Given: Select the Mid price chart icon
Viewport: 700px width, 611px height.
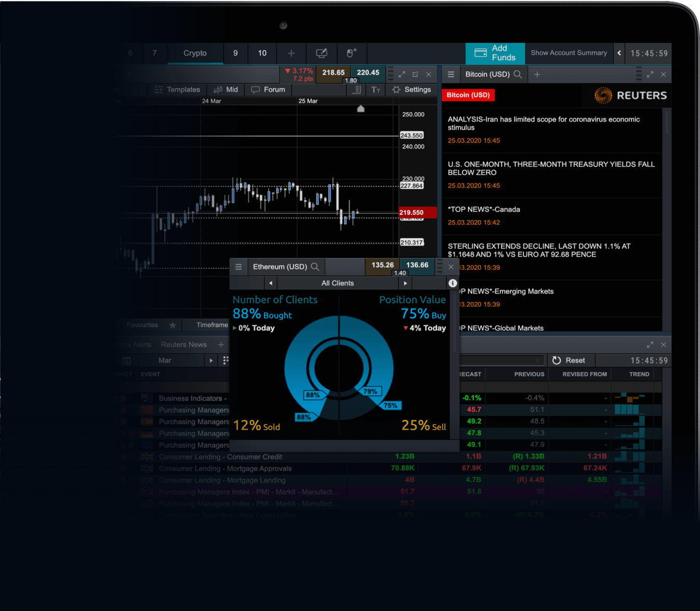Looking at the screenshot, I should (225, 89).
